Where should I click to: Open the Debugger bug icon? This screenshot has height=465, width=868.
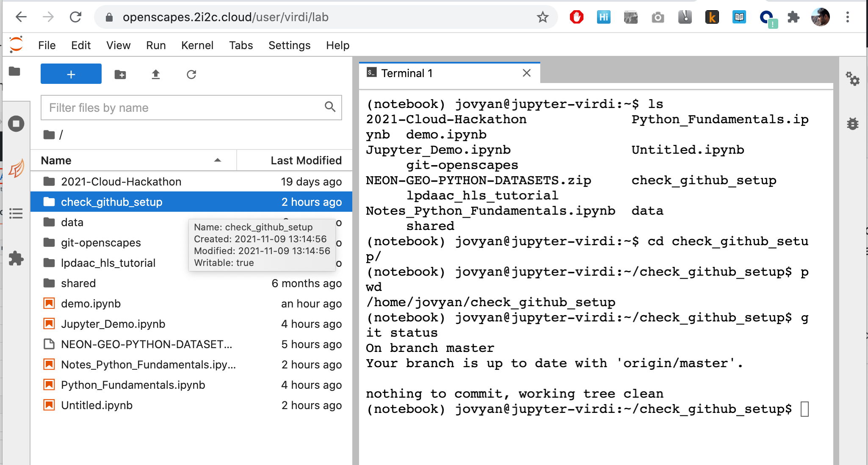tap(852, 124)
